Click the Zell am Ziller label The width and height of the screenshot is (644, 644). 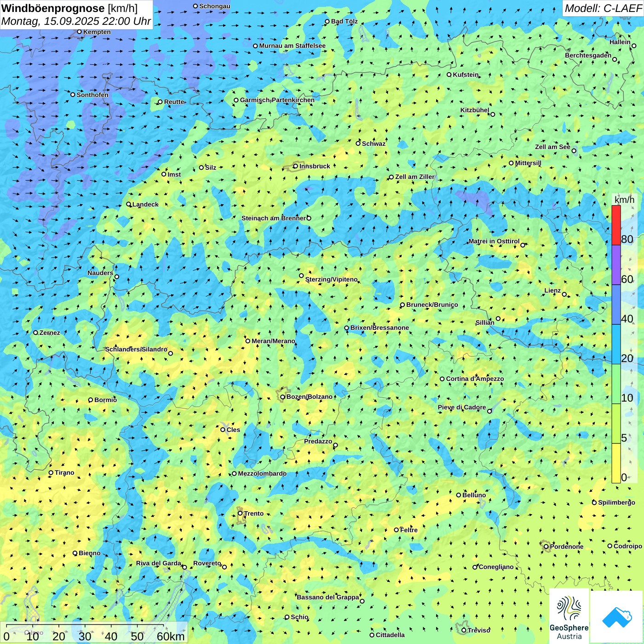(x=414, y=177)
